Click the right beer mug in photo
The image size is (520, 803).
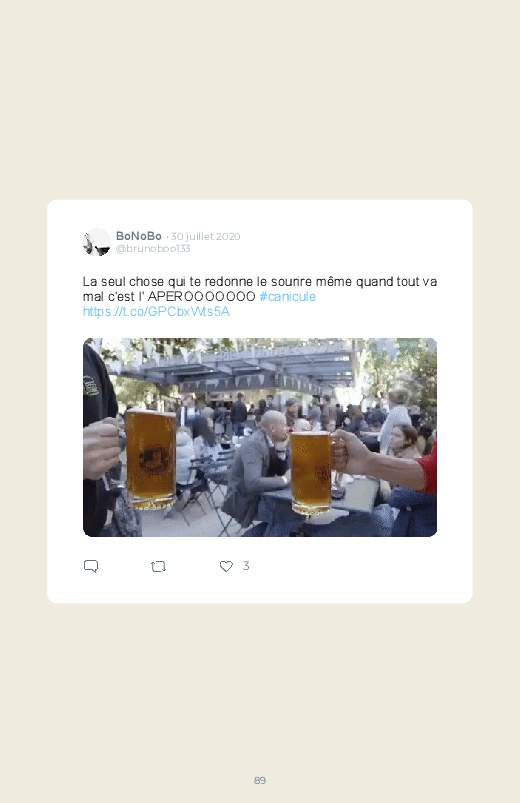pyautogui.click(x=311, y=472)
